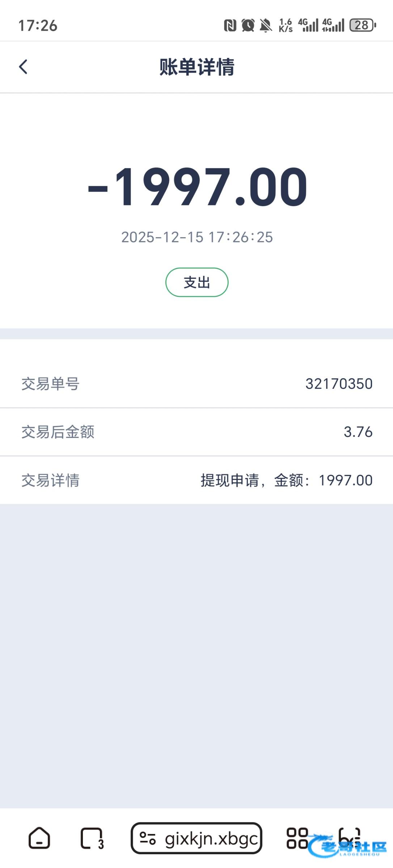Tap the battery level indicator
The width and height of the screenshot is (393, 868).
(363, 25)
